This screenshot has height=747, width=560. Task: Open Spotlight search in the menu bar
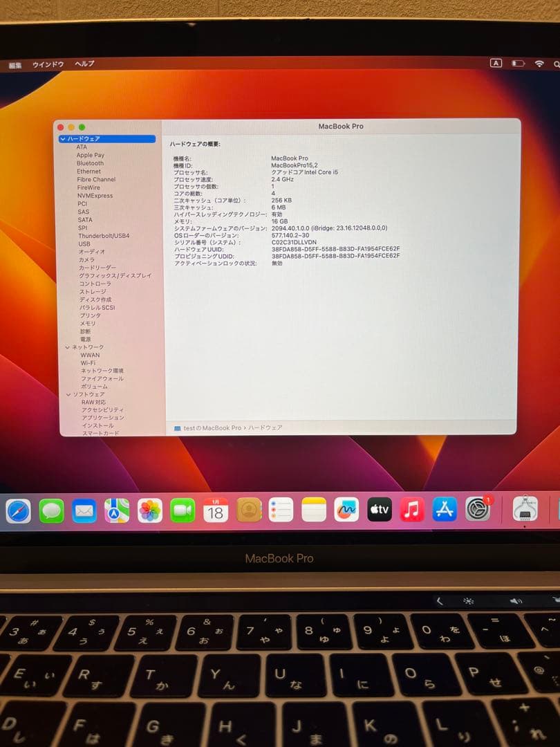[557, 63]
